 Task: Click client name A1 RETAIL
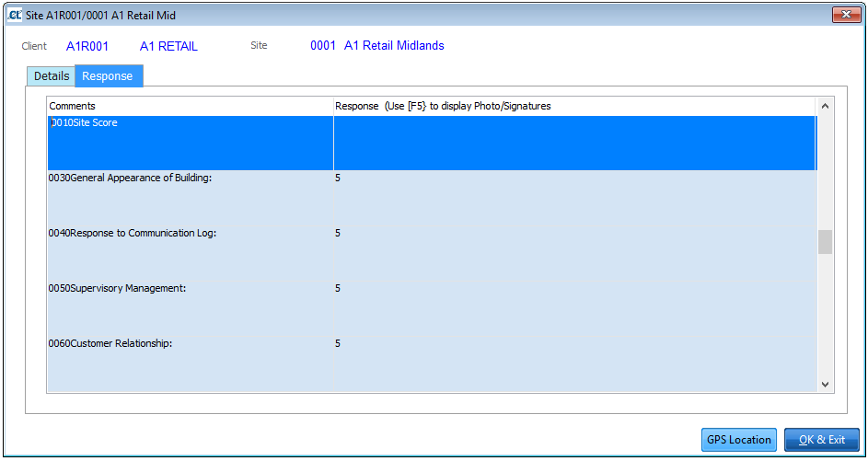pos(168,47)
